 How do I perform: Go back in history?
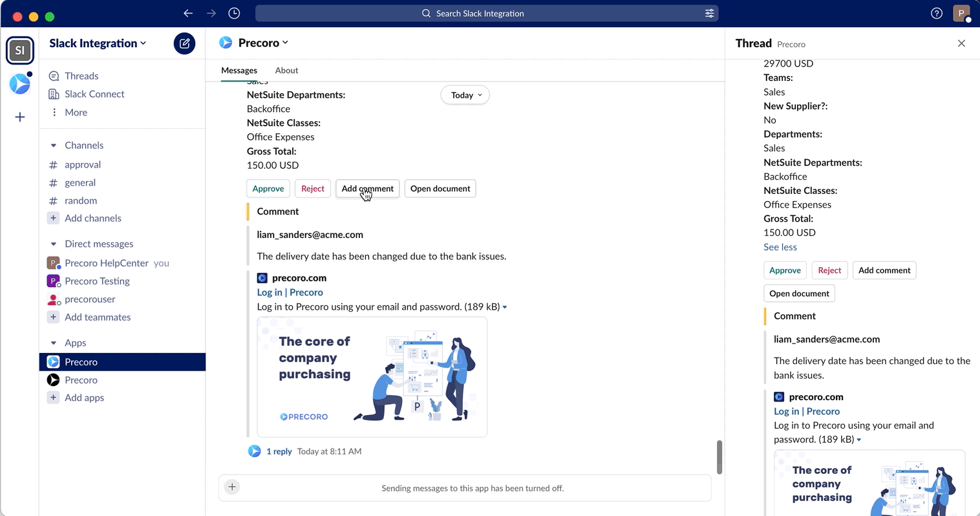point(188,13)
